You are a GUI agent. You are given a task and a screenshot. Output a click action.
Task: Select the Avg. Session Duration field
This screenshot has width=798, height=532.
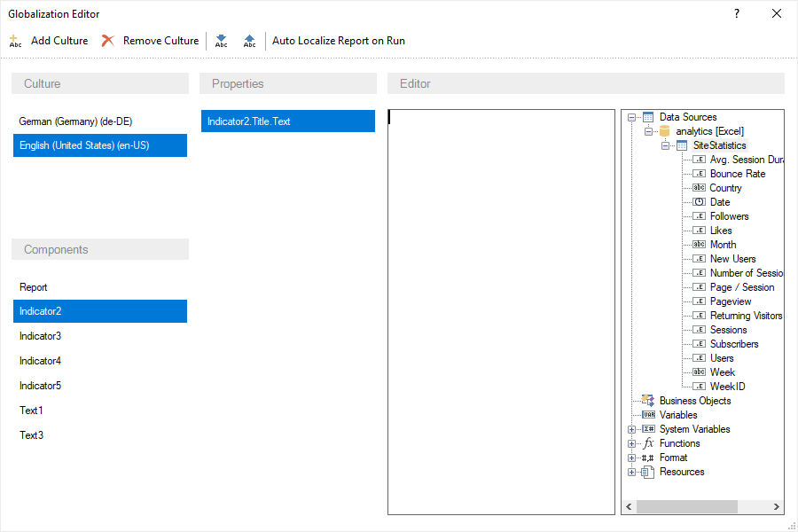pos(747,160)
